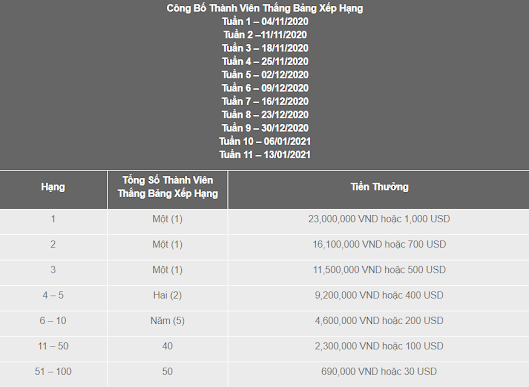
Task: Open Tuần 4 – 25/11/2020 results
Action: click(x=265, y=61)
